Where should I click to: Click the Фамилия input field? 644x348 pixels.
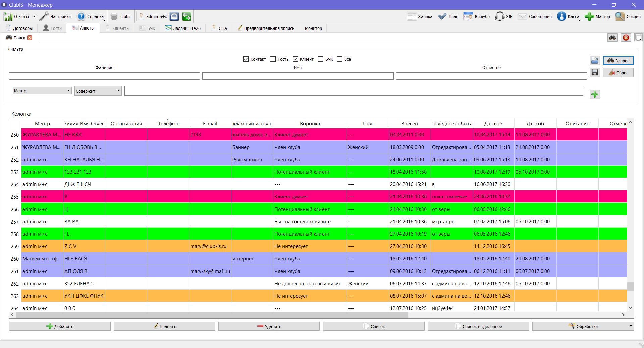(x=104, y=76)
